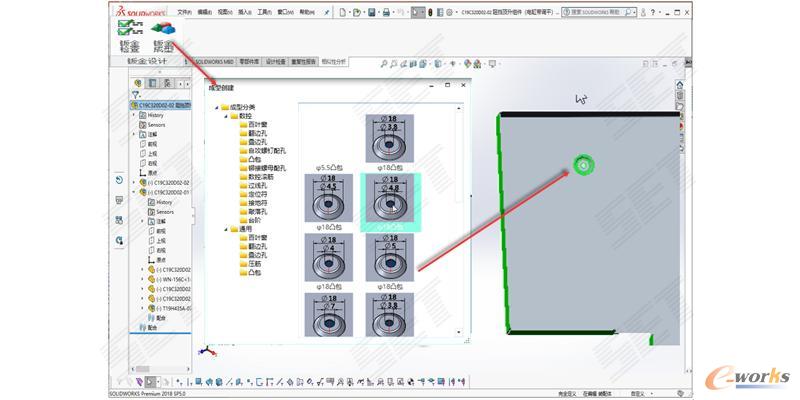Viewport: 800px width, 400px height.
Task: Click the Edit Appearance color ball icon
Action: click(x=467, y=64)
